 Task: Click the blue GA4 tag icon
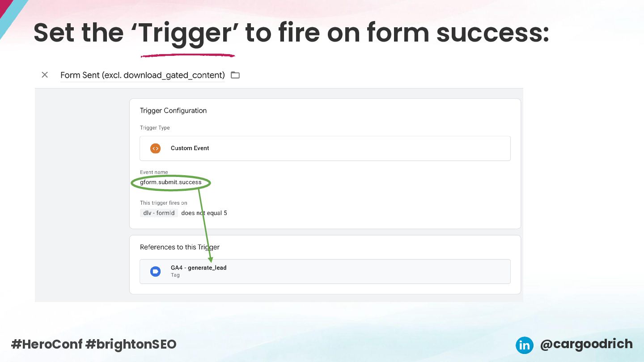[x=155, y=271]
